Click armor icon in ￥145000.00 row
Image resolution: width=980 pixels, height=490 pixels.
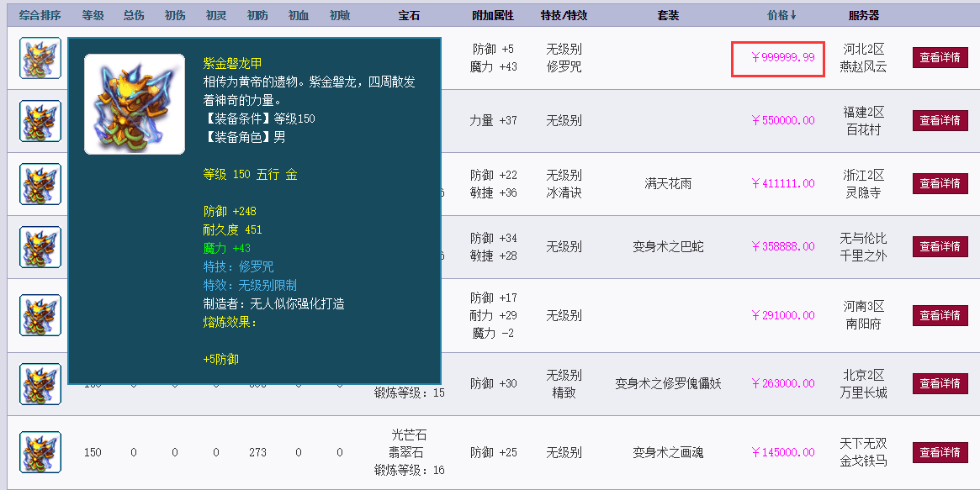click(x=40, y=452)
